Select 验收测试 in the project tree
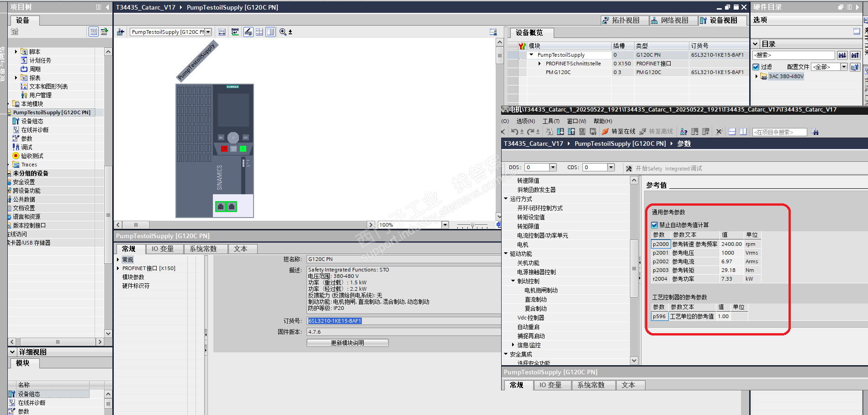The width and height of the screenshot is (868, 415). coord(32,156)
